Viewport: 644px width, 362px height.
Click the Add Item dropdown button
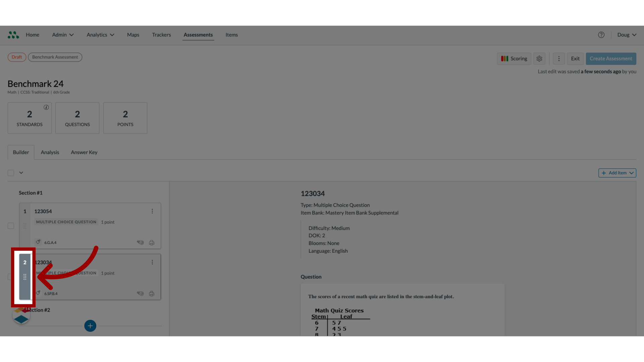(x=617, y=173)
